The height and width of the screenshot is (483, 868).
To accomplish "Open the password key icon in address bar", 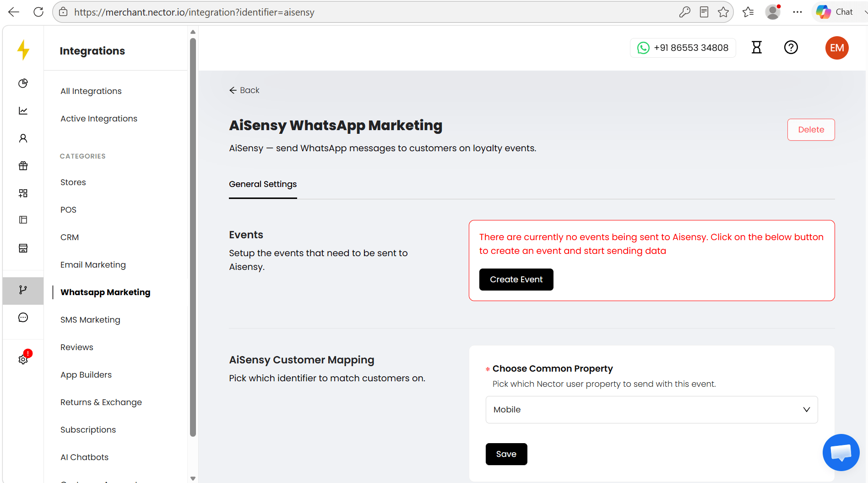I will (x=684, y=12).
